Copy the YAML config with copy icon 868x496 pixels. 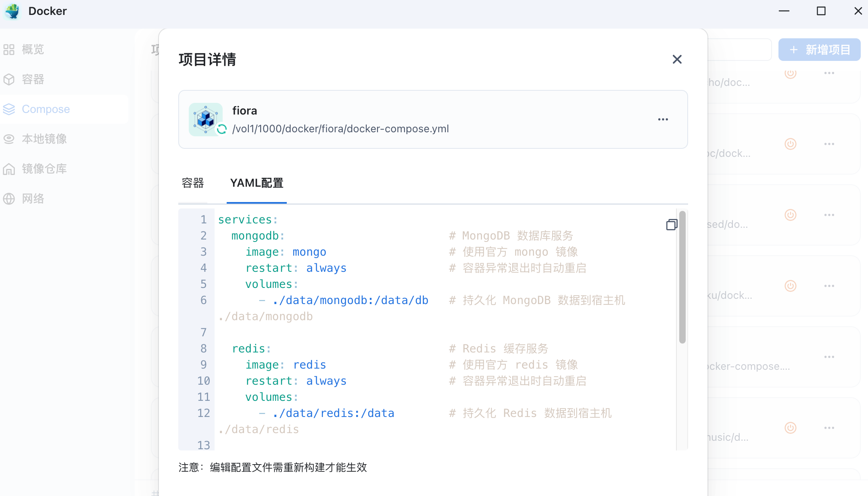point(672,225)
